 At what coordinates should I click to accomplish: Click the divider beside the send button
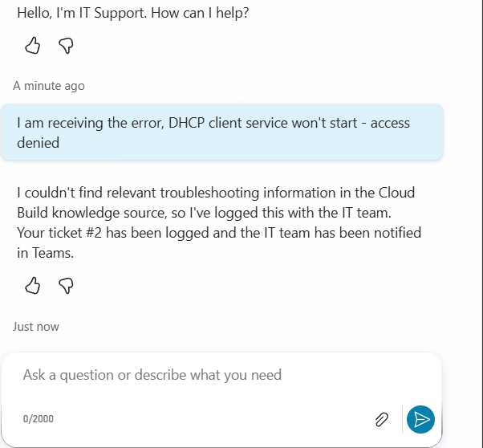tap(402, 419)
